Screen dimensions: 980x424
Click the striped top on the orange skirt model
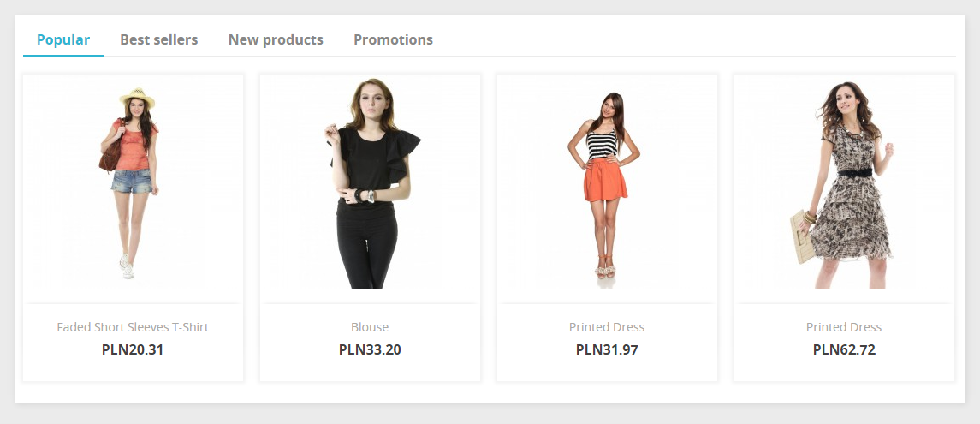(602, 142)
